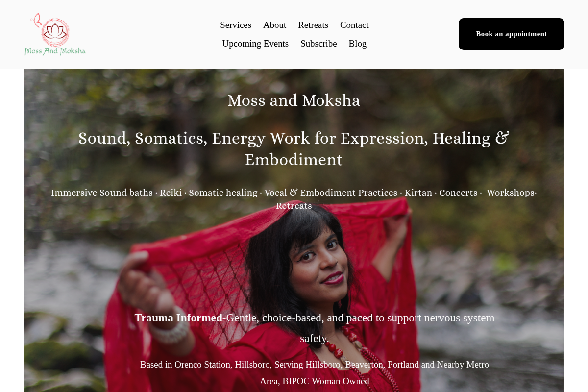Screen dimensions: 588x392
Task: Click the Based in Orenco Station location text
Action: pos(315,373)
